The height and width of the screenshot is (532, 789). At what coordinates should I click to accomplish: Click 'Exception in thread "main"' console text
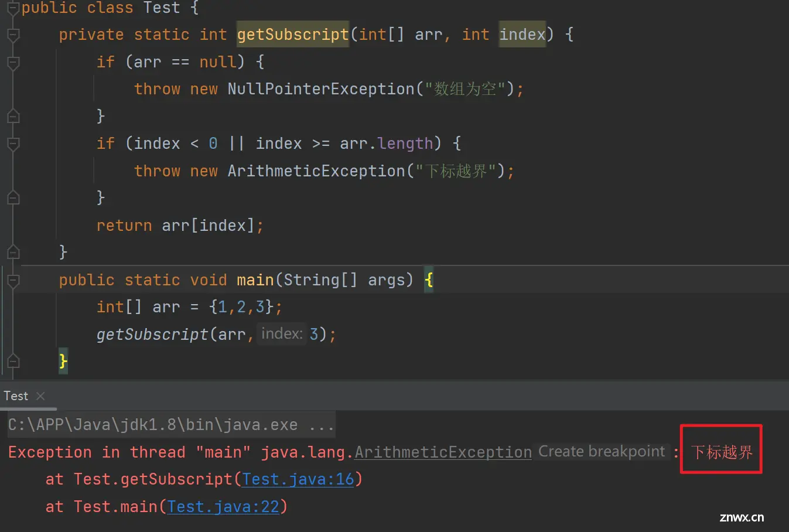click(129, 452)
